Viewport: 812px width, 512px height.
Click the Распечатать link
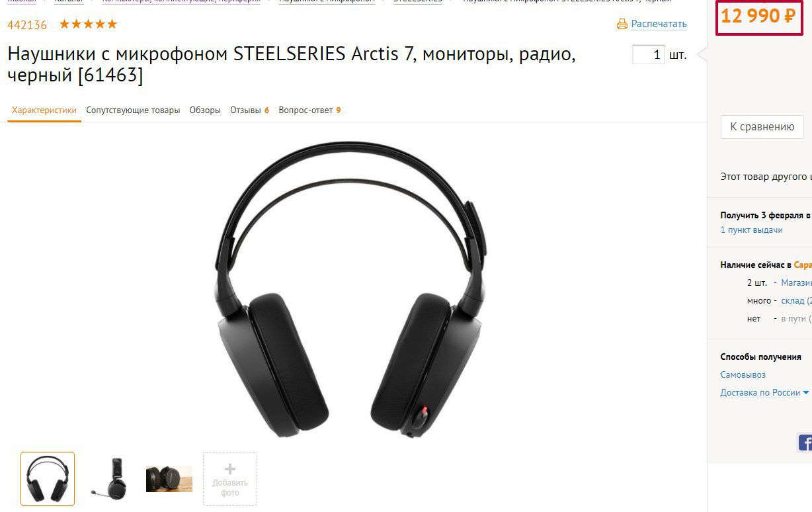tap(659, 24)
